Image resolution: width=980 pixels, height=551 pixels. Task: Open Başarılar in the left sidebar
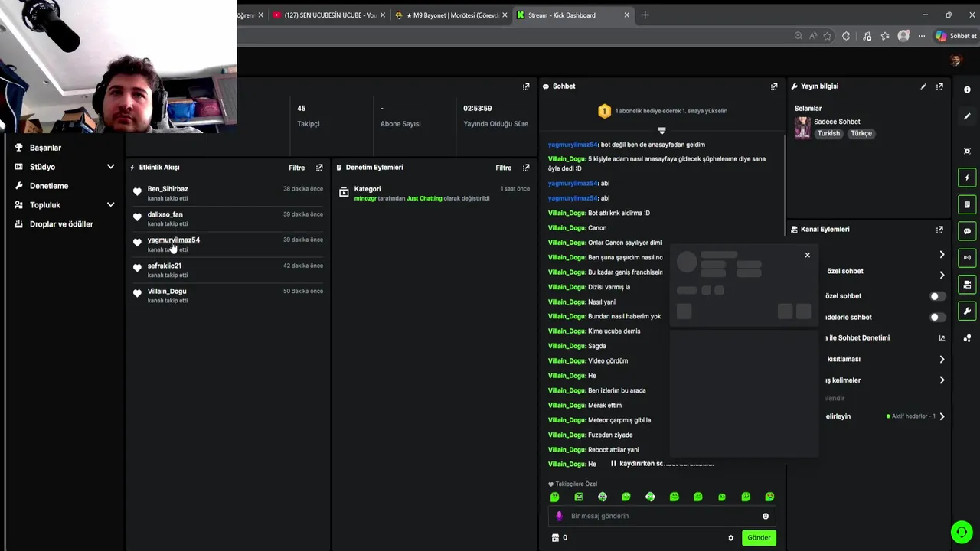pos(45,148)
